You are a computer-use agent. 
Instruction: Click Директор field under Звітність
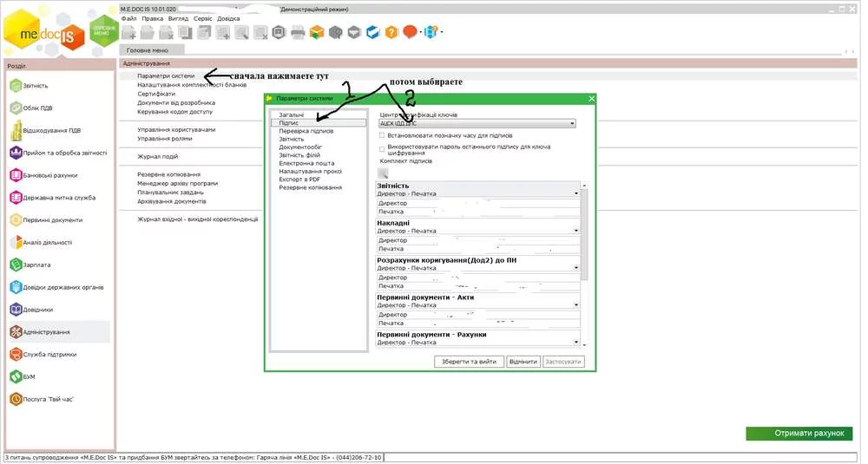tap(478, 203)
